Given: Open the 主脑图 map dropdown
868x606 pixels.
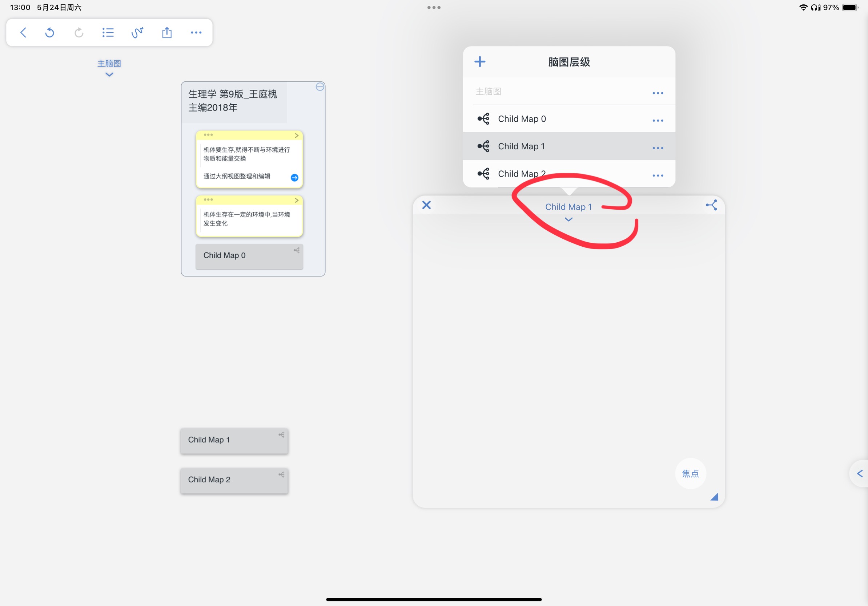Looking at the screenshot, I should [109, 68].
